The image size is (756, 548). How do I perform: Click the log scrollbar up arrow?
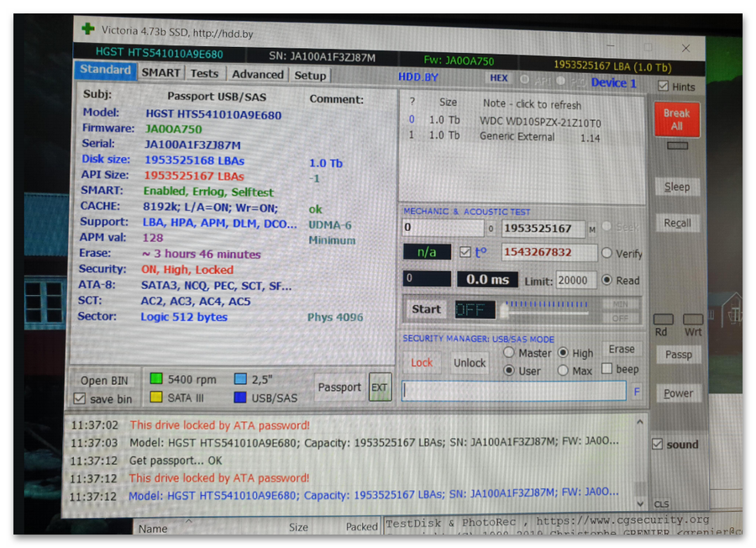pyautogui.click(x=640, y=422)
